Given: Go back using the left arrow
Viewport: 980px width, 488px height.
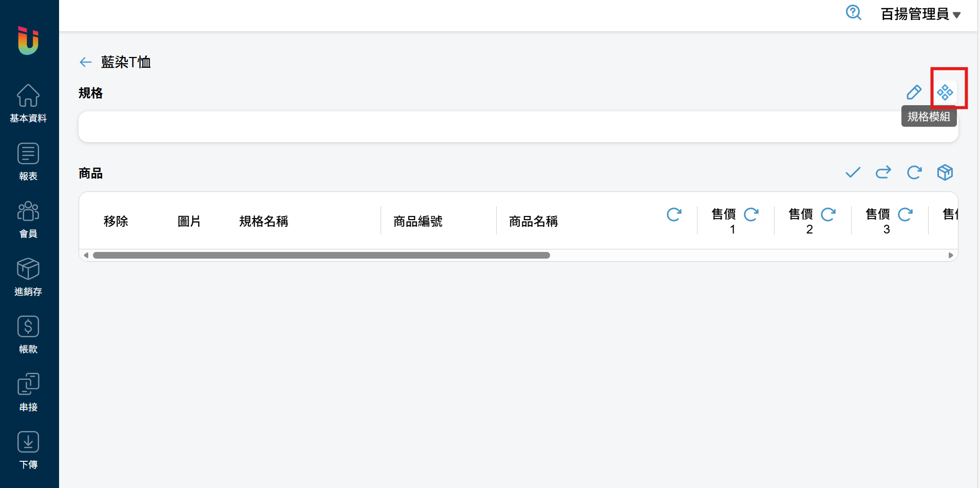Looking at the screenshot, I should [x=85, y=62].
